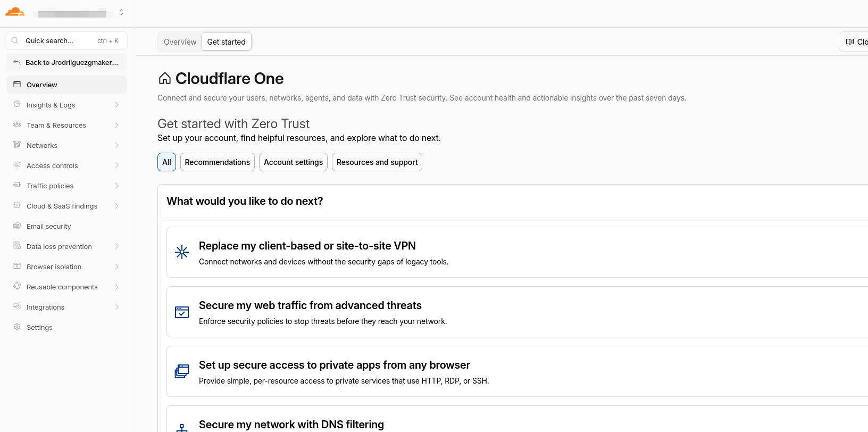This screenshot has width=868, height=432.
Task: Expand Team & Resources chevron
Action: click(x=116, y=125)
